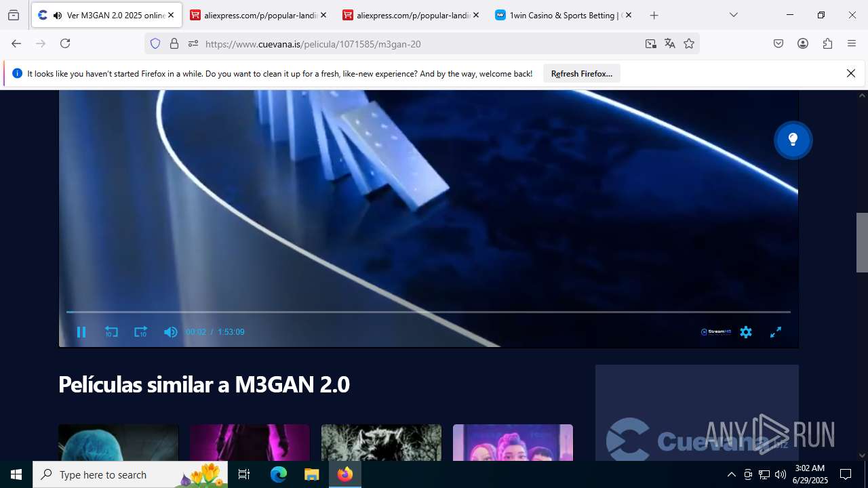Viewport: 868px width, 488px height.
Task: Seek on the video progress bar
Action: point(429,312)
